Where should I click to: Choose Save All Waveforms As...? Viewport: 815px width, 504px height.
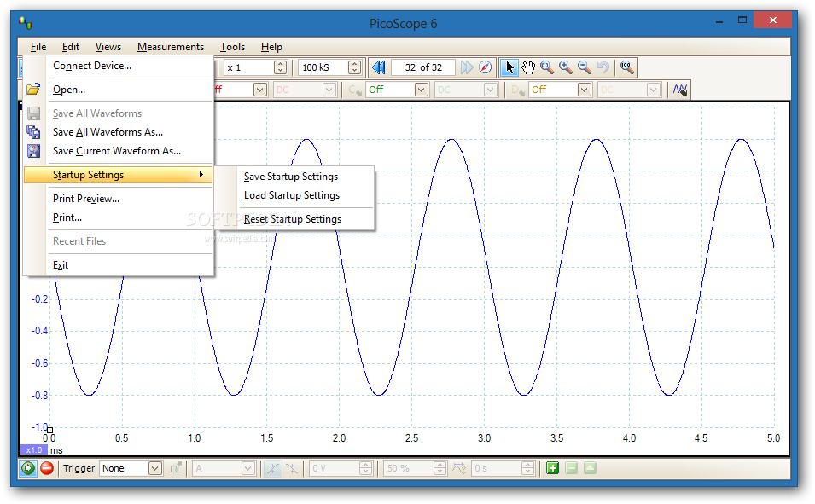pos(119,132)
